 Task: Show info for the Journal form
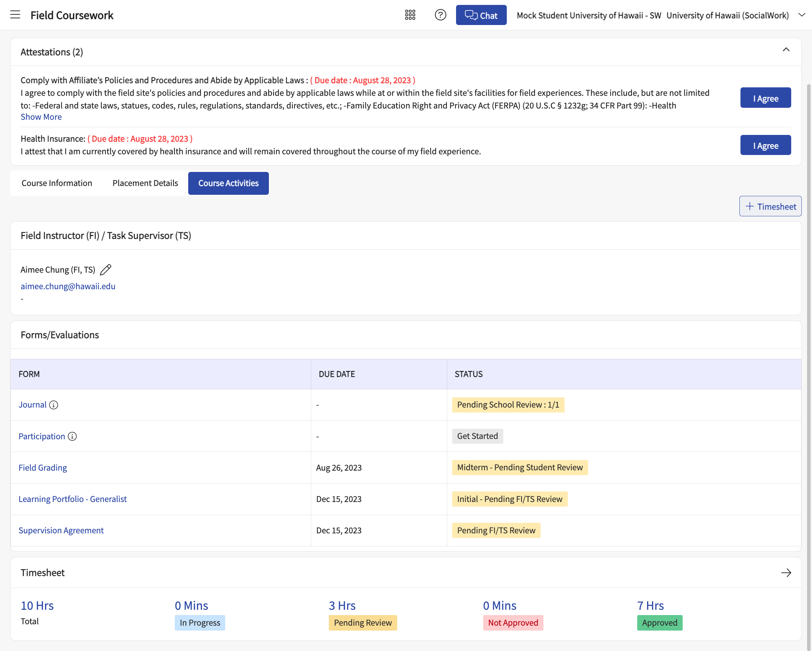(x=54, y=405)
